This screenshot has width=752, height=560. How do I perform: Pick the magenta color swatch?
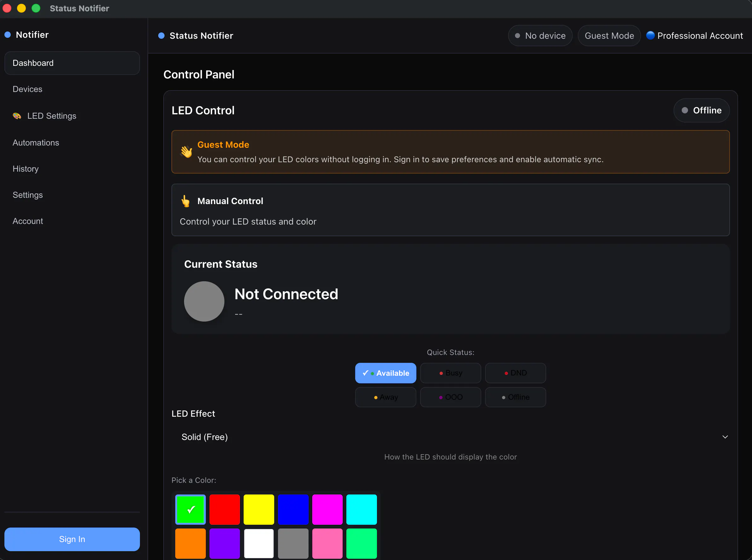pyautogui.click(x=327, y=509)
